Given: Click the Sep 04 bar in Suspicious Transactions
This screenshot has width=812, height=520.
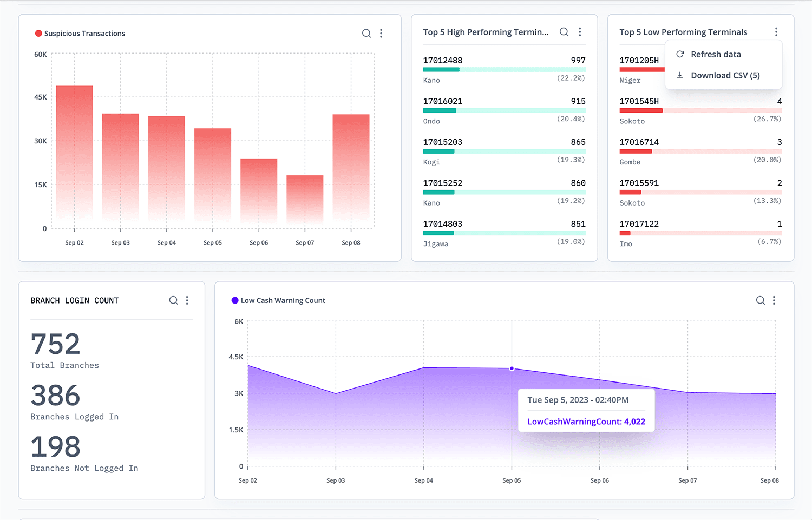Looking at the screenshot, I should pyautogui.click(x=167, y=172).
